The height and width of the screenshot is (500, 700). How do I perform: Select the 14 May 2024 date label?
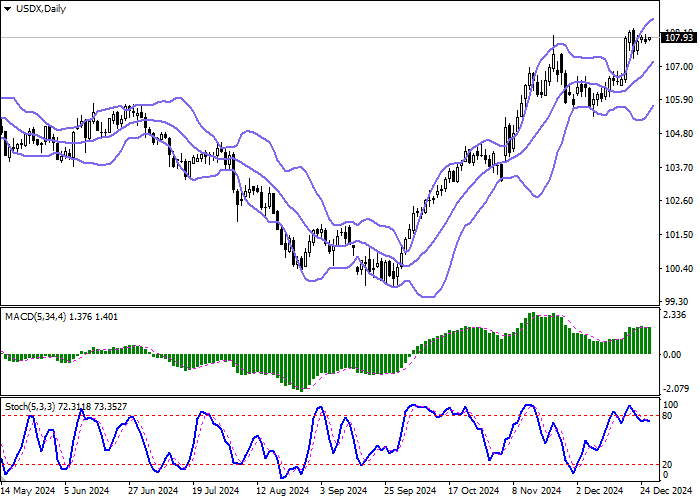(x=25, y=491)
